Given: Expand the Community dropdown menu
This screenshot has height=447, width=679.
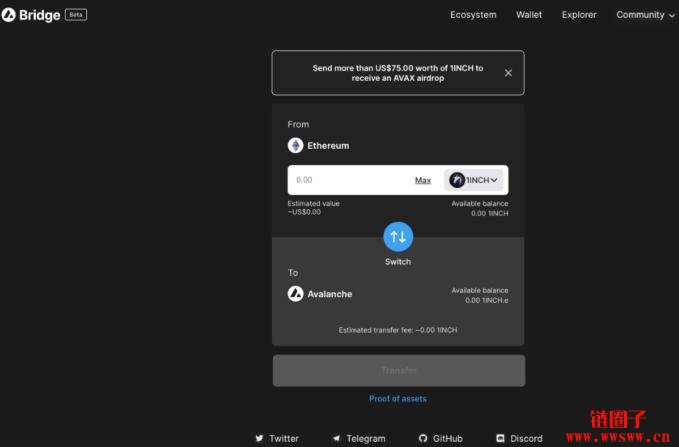Looking at the screenshot, I should (645, 15).
